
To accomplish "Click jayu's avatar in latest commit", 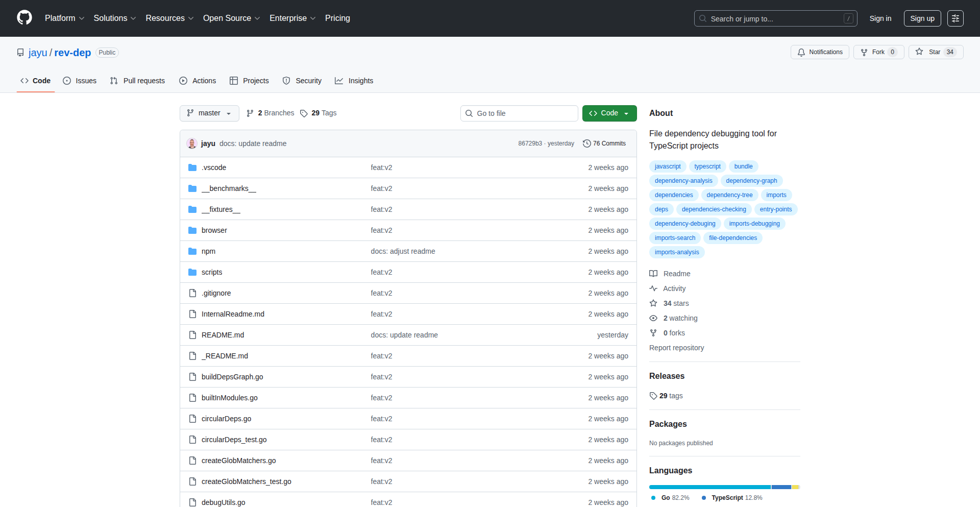I will 192,143.
